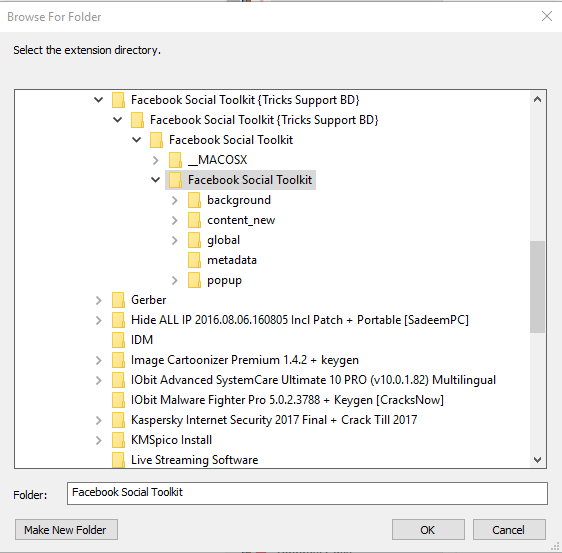Select the top Facebook Social Toolkit {Tricks Support BD} row
This screenshot has height=553, width=562.
tap(245, 100)
